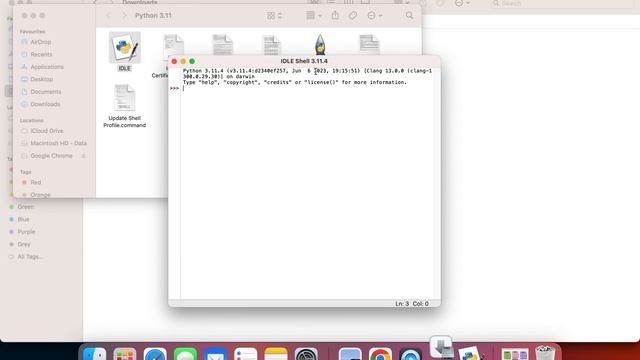Click the search field in the back Finder window
640x360 pixels.
[x=563, y=3]
